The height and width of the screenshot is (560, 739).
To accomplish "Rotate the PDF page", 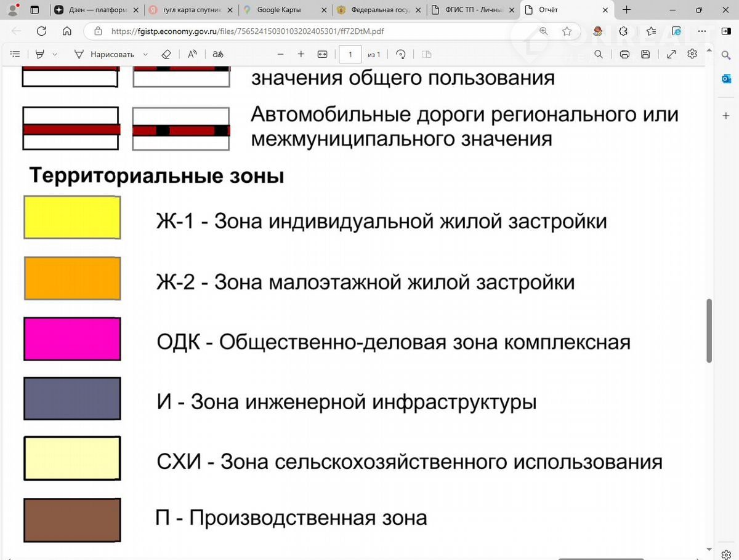I will coord(401,54).
